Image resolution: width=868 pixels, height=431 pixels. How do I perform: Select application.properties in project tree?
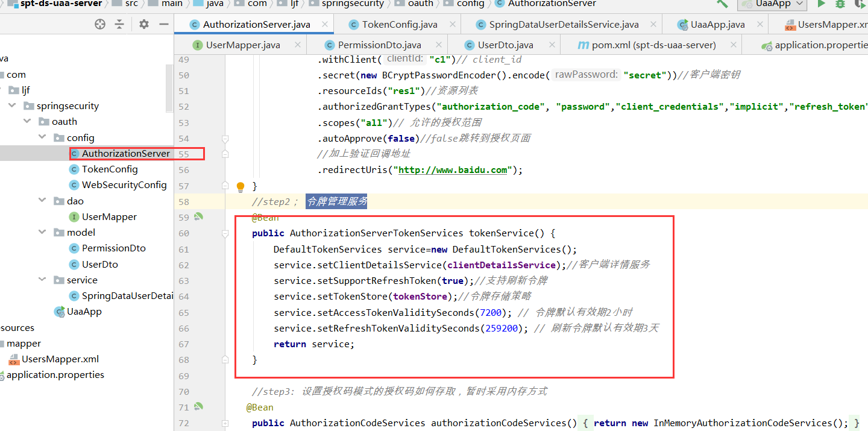click(52, 374)
